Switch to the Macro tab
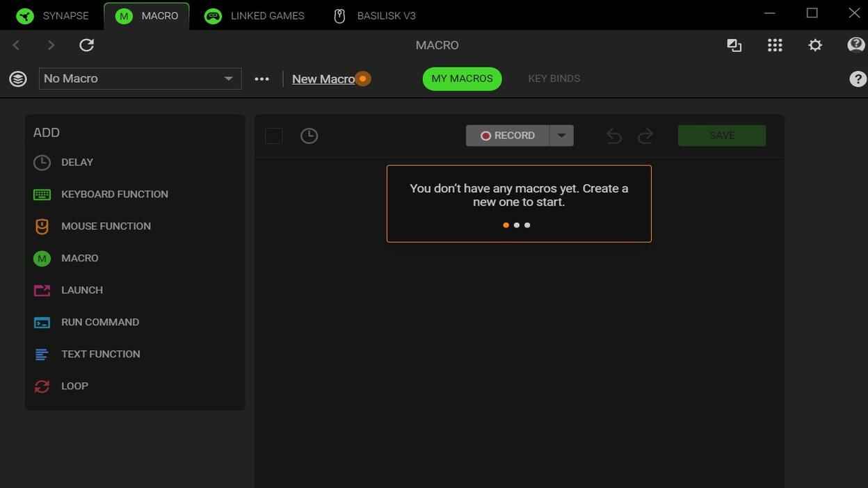Viewport: 868px width, 488px height. click(147, 16)
